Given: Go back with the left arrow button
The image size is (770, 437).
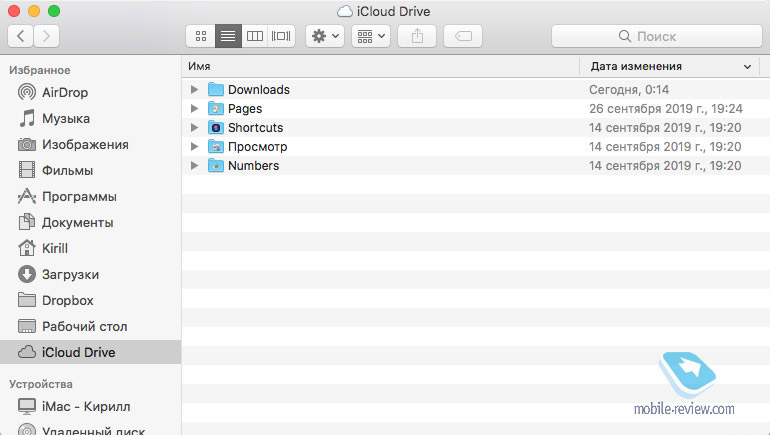Looking at the screenshot, I should (21, 36).
